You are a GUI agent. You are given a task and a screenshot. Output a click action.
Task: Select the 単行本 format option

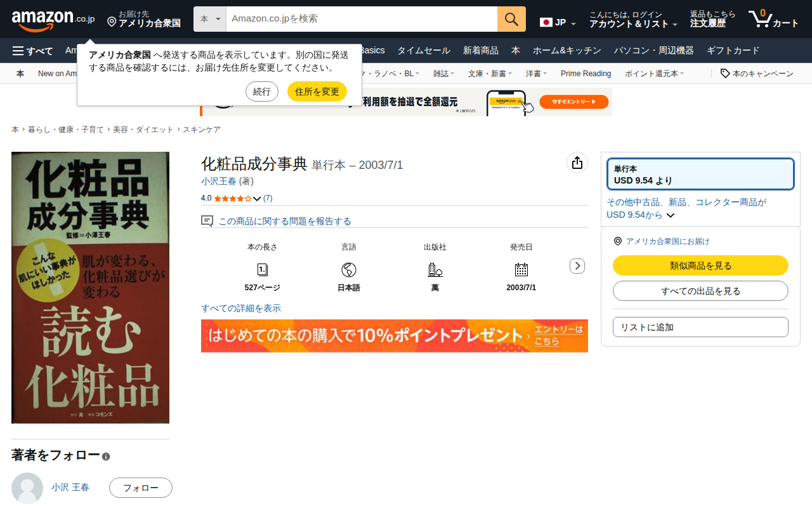pos(700,174)
